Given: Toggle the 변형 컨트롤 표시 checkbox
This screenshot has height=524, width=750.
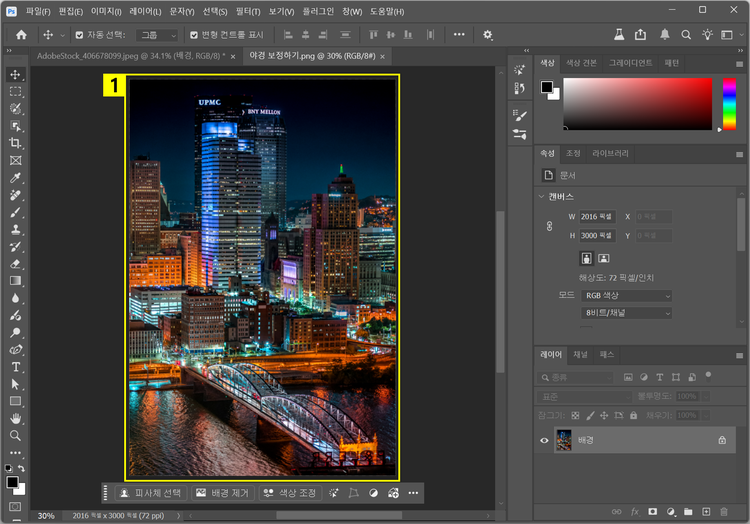Looking at the screenshot, I should click(194, 34).
